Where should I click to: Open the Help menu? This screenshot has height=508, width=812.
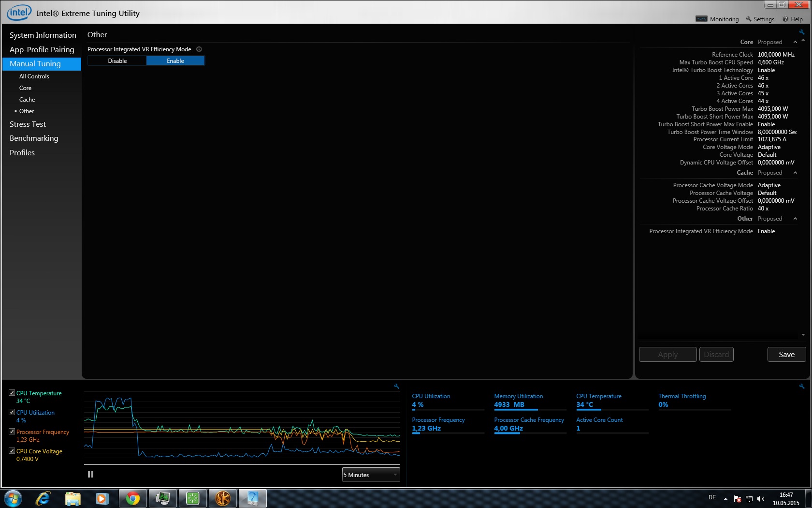point(793,19)
